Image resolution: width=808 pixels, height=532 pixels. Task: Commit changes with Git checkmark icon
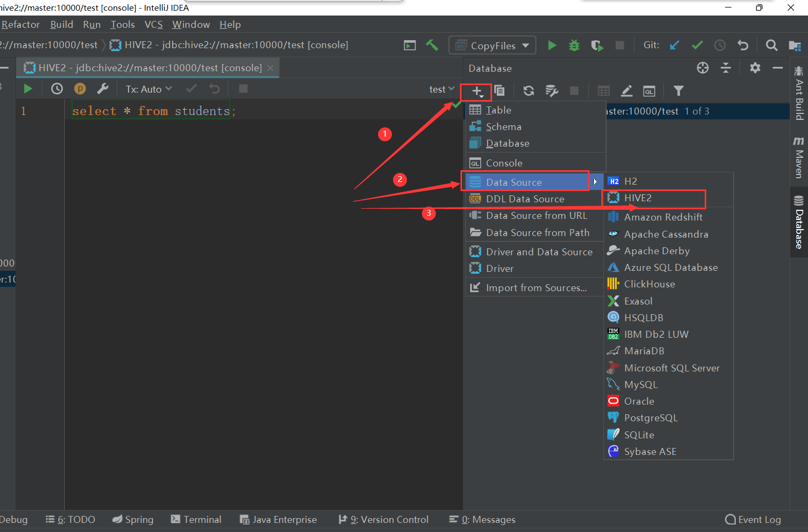click(697, 45)
